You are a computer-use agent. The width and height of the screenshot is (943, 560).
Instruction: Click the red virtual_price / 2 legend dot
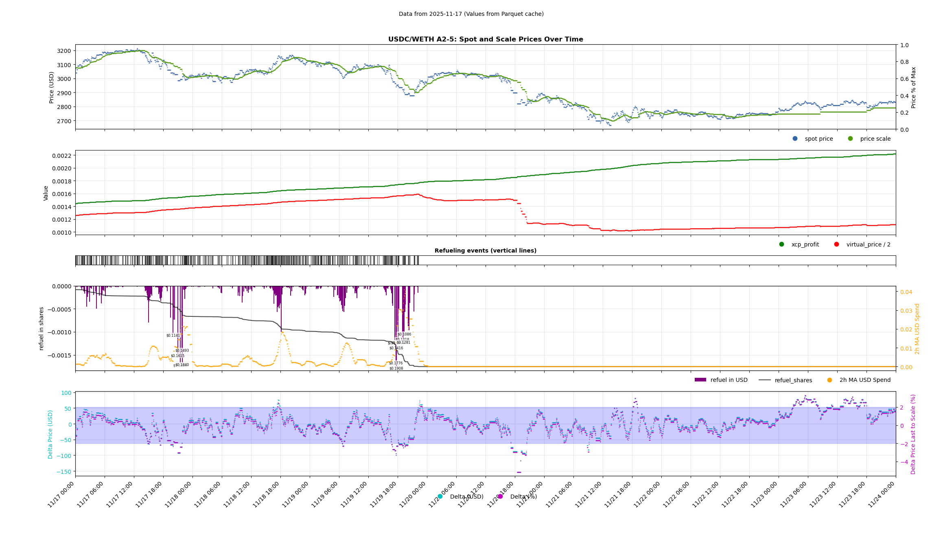836,244
